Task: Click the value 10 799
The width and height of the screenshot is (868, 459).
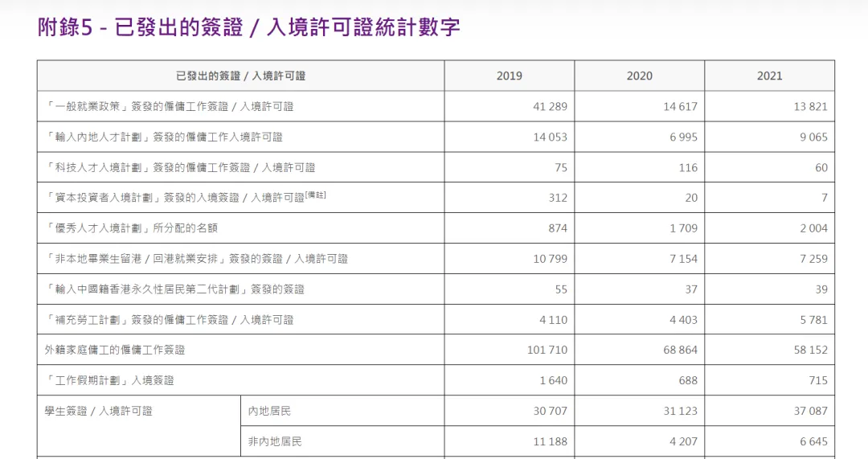Action: point(551,259)
